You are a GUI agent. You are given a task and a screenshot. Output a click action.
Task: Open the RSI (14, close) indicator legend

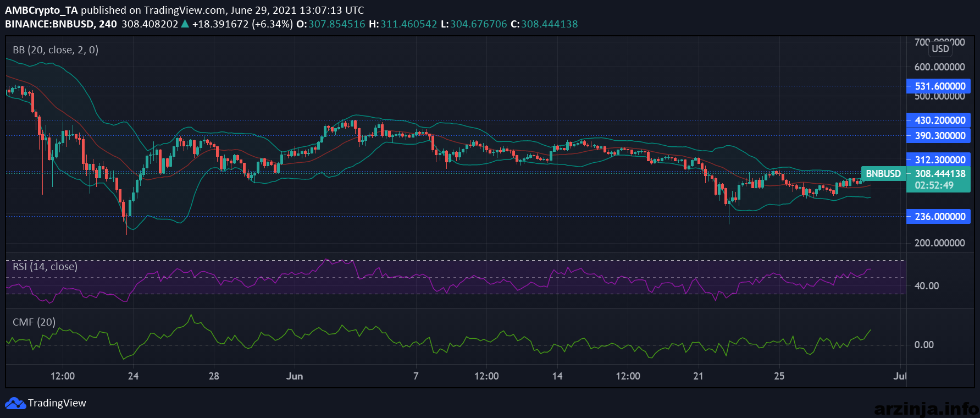pyautogui.click(x=45, y=267)
